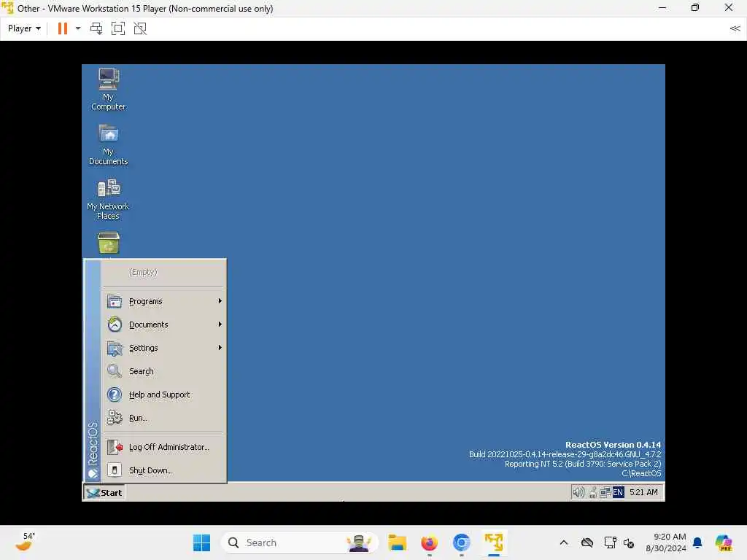Collapse VMware toolbar with double chevron

tap(735, 28)
